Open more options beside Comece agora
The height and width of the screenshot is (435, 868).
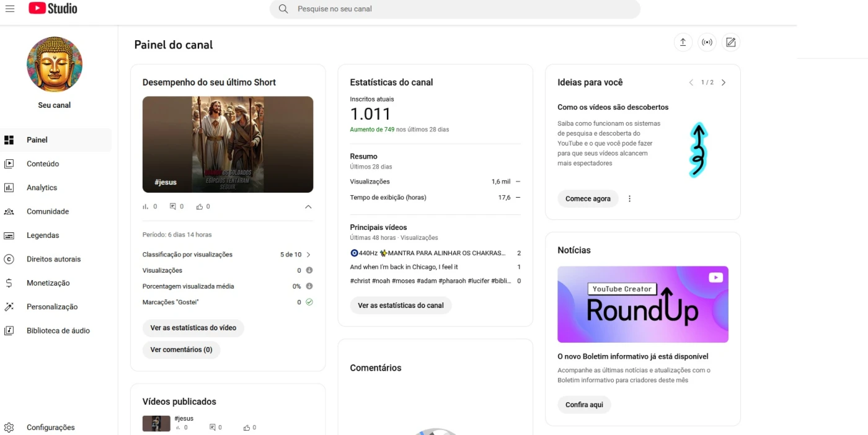coord(630,199)
